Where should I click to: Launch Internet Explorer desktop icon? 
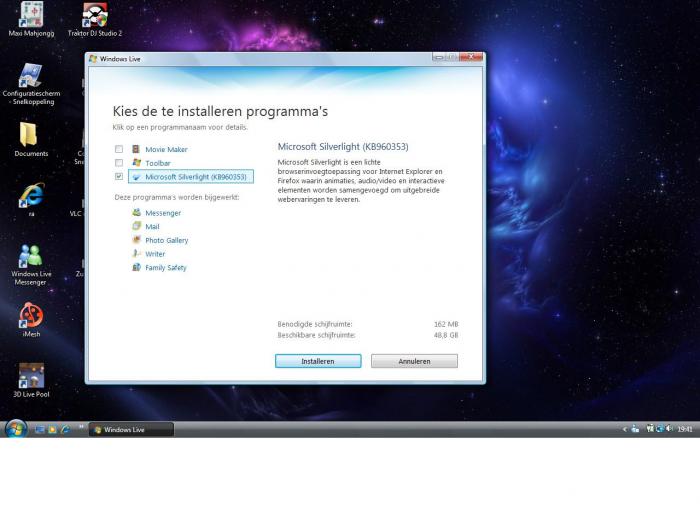(31, 200)
